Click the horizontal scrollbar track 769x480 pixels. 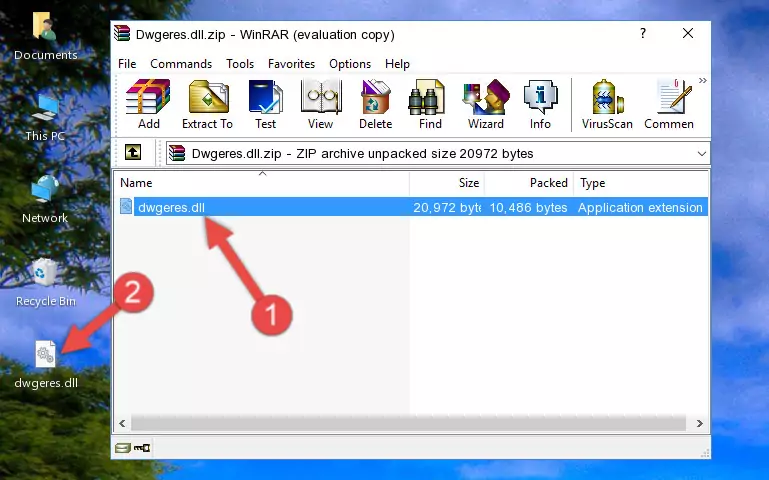(x=408, y=423)
